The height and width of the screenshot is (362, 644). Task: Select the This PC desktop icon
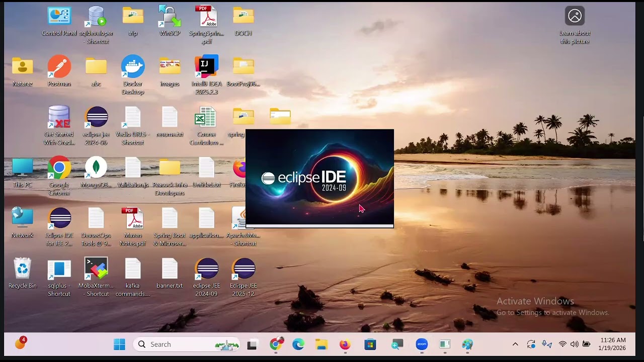tap(22, 172)
